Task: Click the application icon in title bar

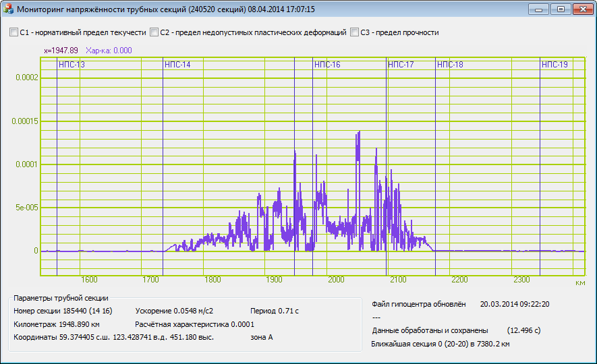Action: pos(8,9)
